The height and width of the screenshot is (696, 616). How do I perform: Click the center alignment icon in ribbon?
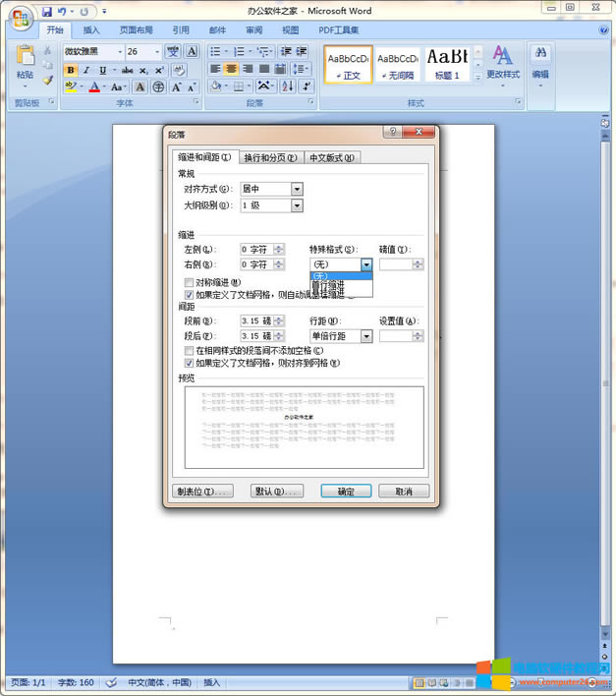pyautogui.click(x=232, y=70)
